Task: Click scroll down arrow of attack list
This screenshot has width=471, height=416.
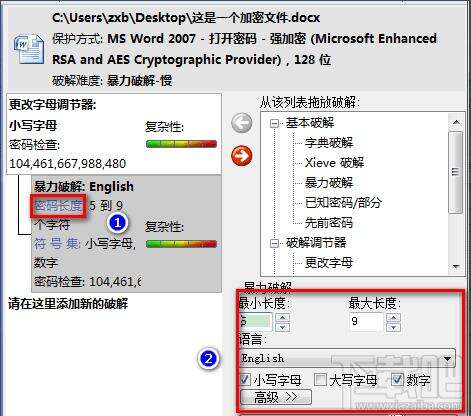Action: pyautogui.click(x=456, y=266)
